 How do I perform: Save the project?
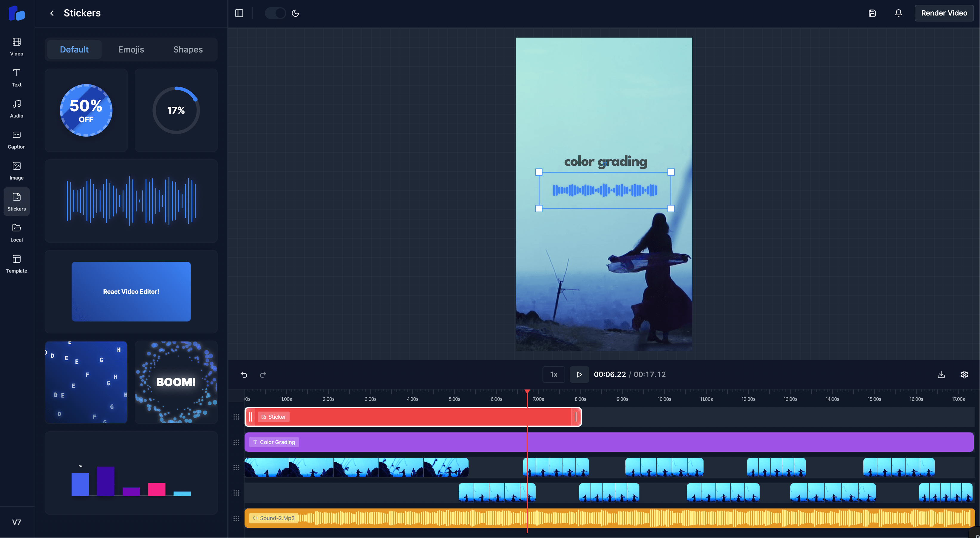tap(872, 13)
